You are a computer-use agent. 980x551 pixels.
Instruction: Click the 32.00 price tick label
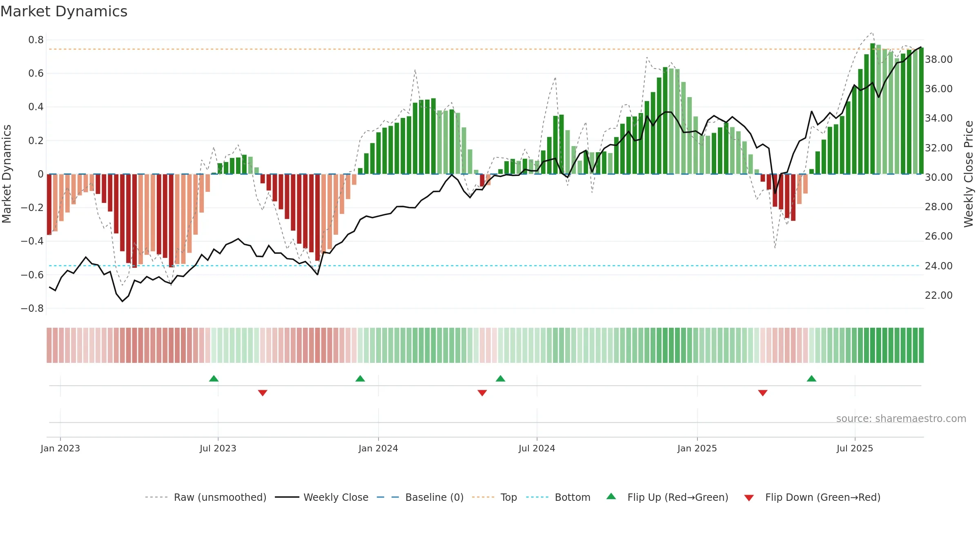click(939, 148)
